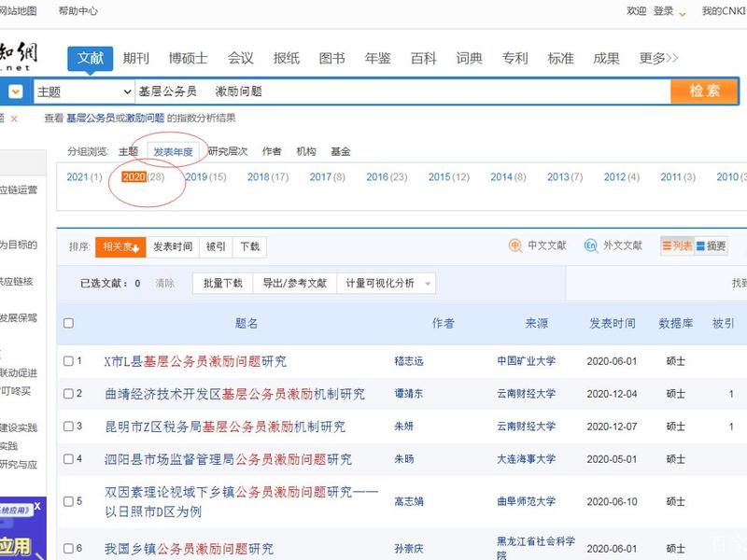Group results by 主题
Viewport: 747px width, 560px height.
[x=128, y=152]
